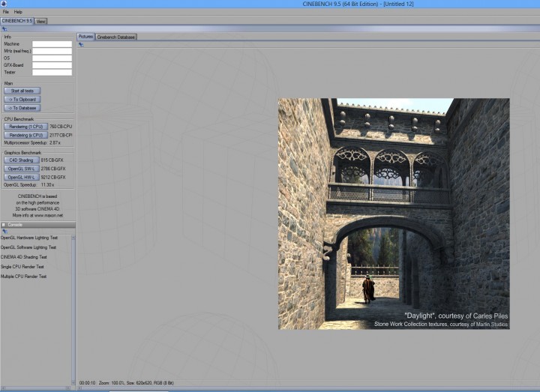Click 'More info at www.maxon.net' text

(37, 215)
